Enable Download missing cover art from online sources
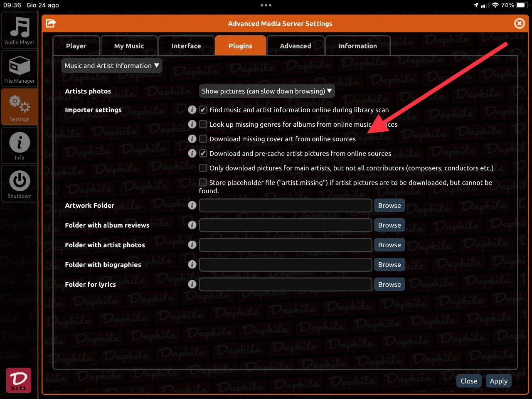 (203, 139)
